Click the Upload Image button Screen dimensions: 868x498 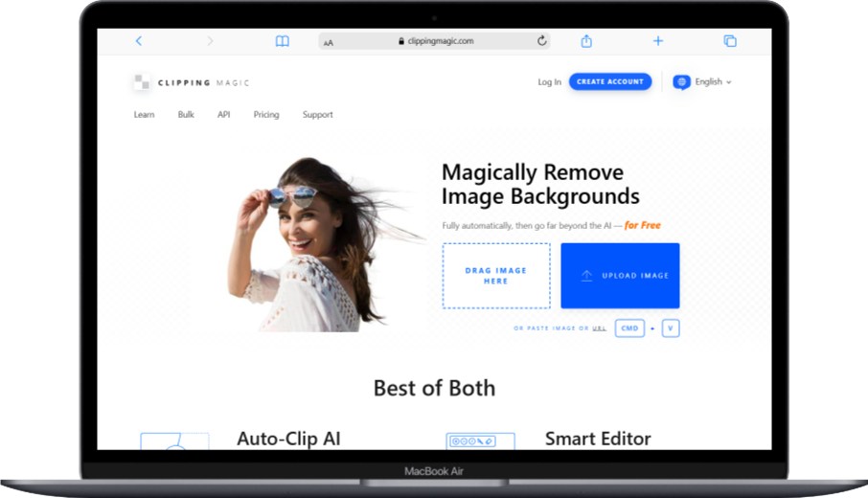(620, 276)
